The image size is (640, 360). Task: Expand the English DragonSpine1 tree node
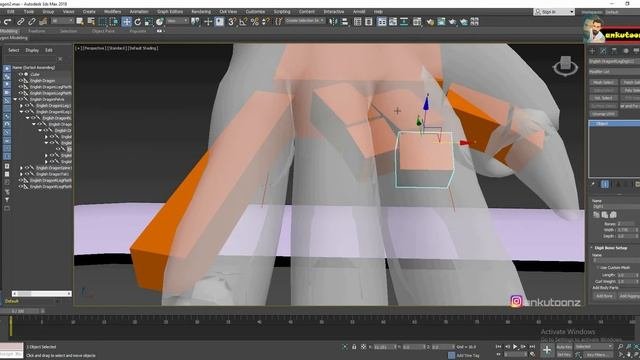click(22, 168)
